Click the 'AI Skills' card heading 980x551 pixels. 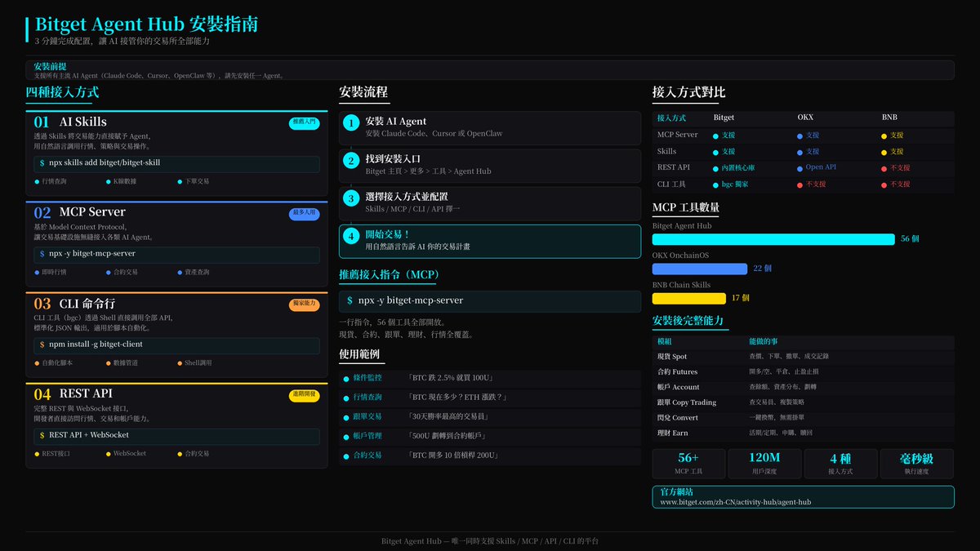[83, 122]
